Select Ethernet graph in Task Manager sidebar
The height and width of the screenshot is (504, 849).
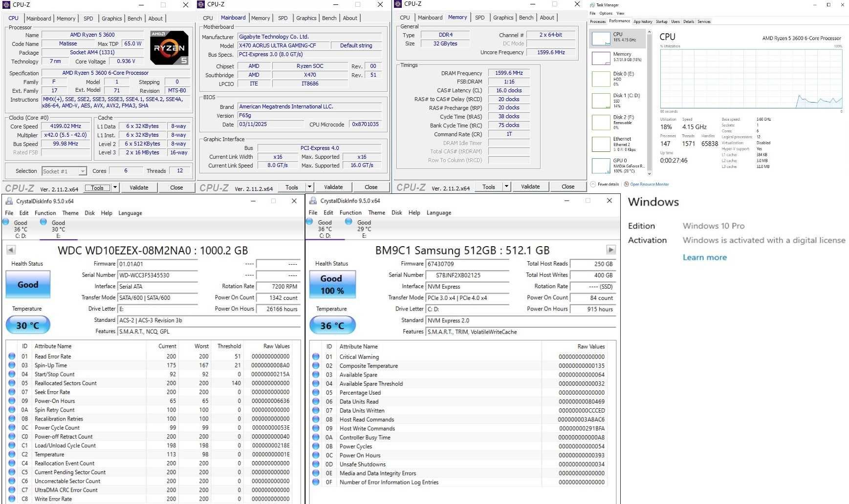[x=601, y=144]
